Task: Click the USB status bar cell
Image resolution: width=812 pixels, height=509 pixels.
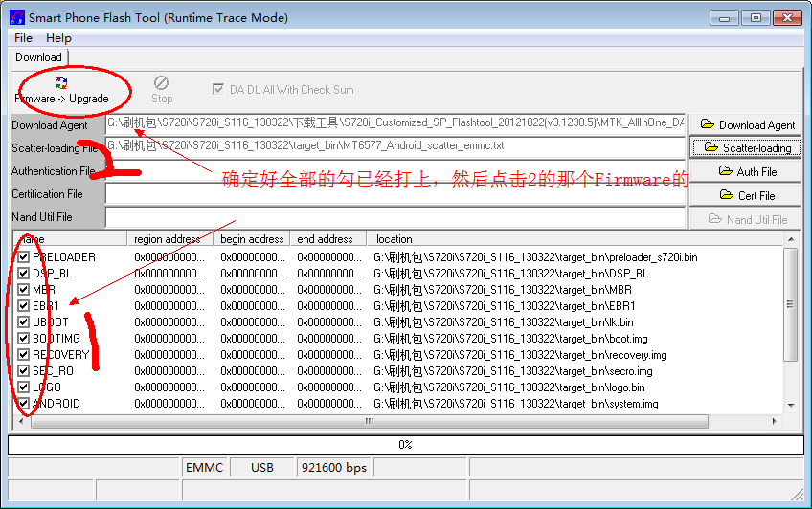Action: tap(262, 468)
